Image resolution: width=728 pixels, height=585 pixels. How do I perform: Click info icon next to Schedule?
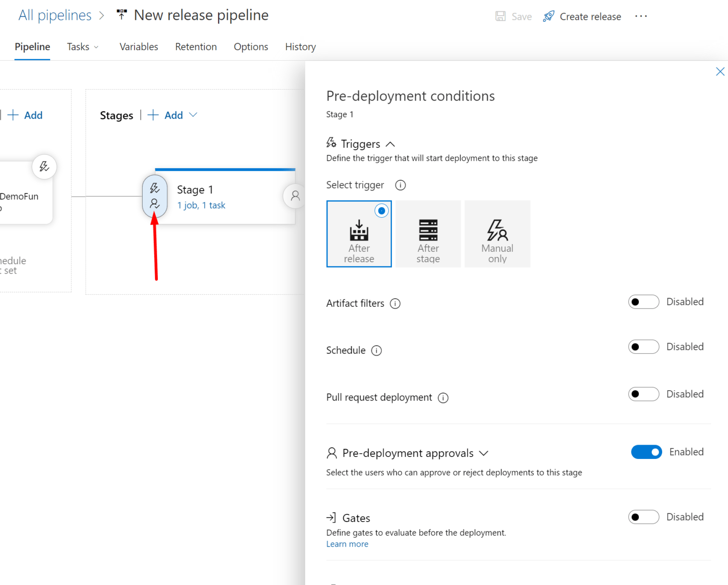tap(376, 350)
